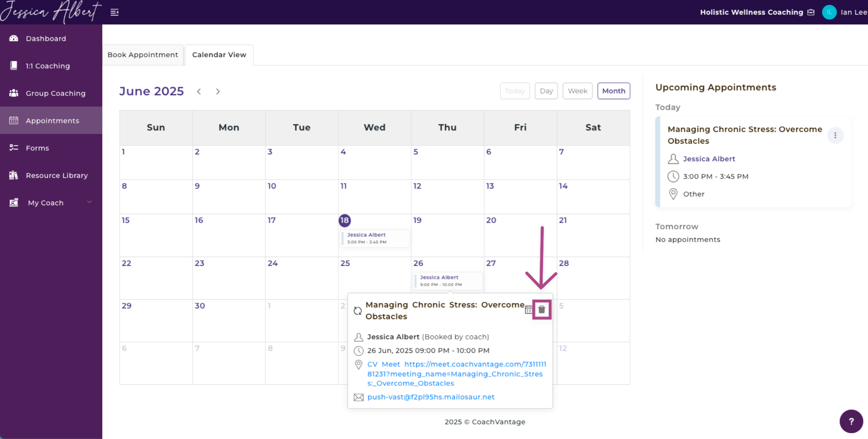
Task: Click the Jessica Albert logo
Action: click(x=50, y=12)
